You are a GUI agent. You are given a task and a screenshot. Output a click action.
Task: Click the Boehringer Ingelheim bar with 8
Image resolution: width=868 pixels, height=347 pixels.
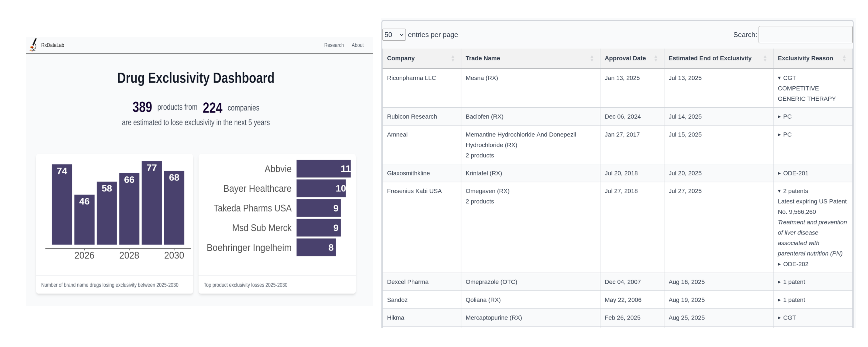coord(316,248)
